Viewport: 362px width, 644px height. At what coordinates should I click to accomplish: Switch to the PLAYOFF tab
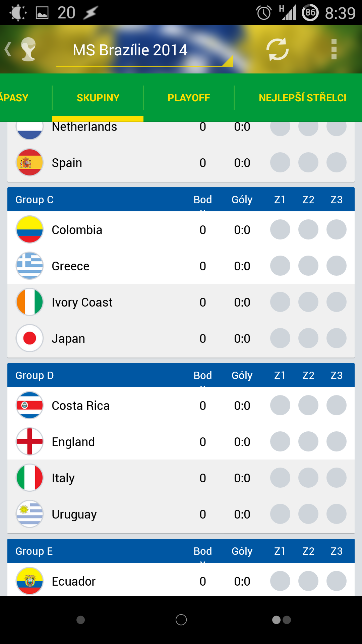189,98
